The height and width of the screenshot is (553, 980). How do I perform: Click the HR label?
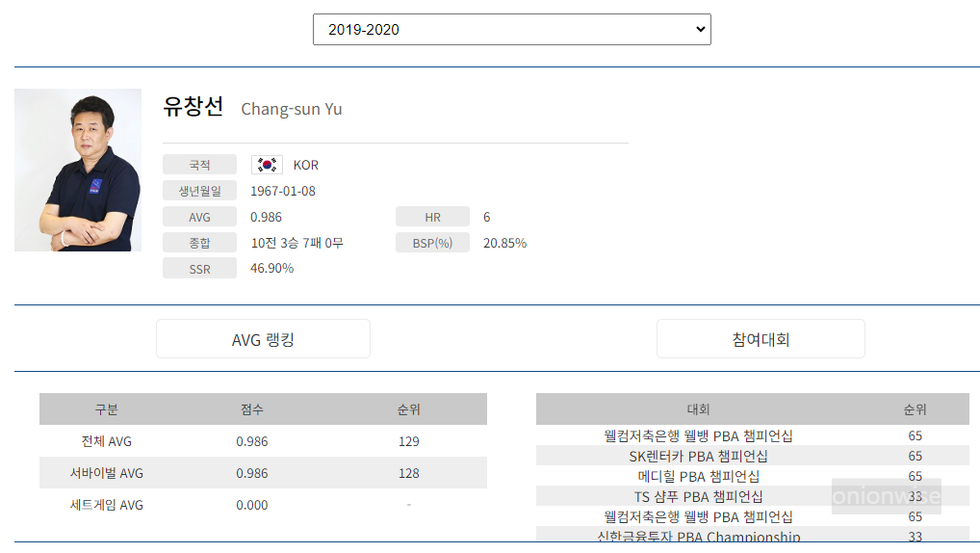432,217
